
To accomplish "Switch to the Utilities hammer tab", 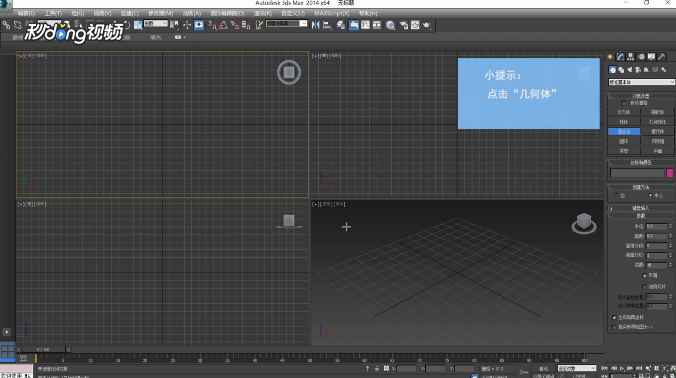I will [x=661, y=56].
